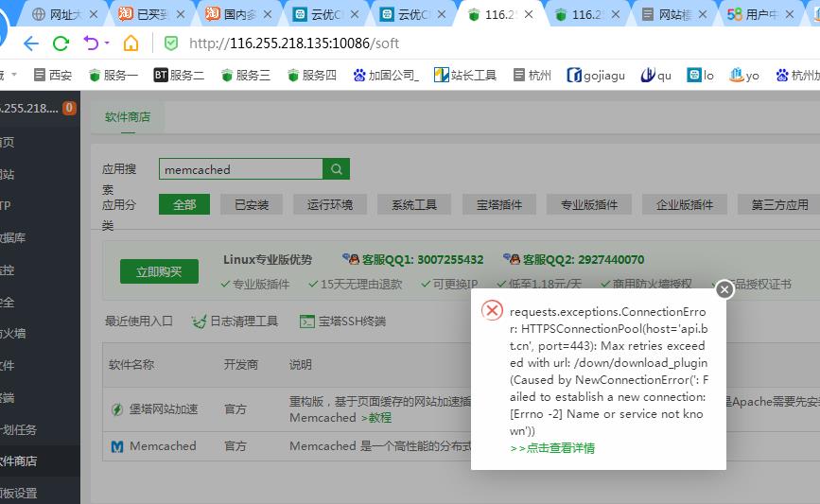Viewport: 820px width, 504px height.
Task: Open the qu bookmark
Action: 655,76
